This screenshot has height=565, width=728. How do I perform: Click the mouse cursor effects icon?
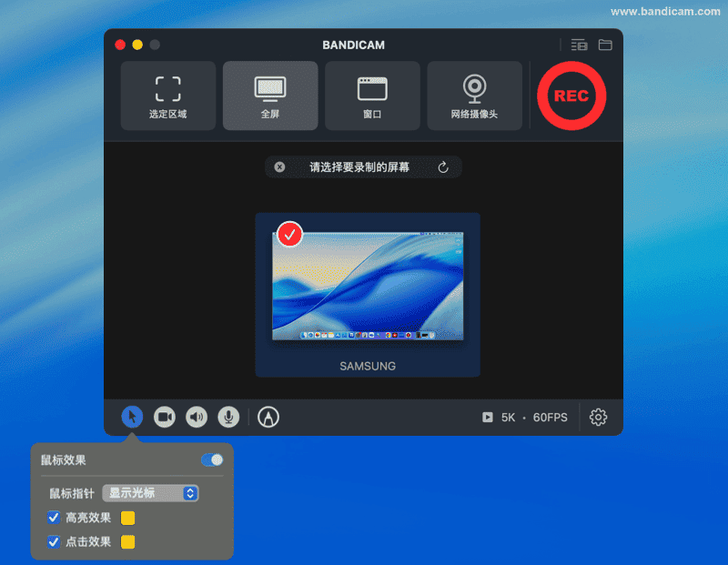point(132,417)
